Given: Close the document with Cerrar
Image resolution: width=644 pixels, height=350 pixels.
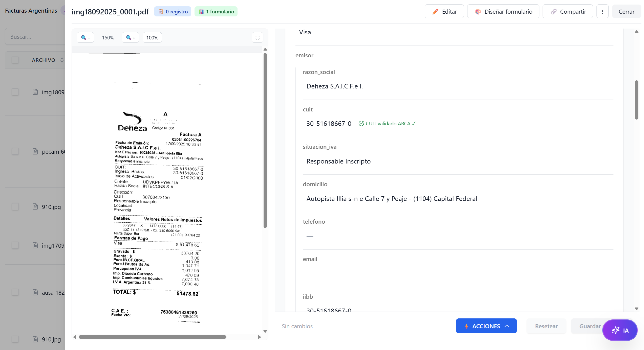Looking at the screenshot, I should 627,12.
